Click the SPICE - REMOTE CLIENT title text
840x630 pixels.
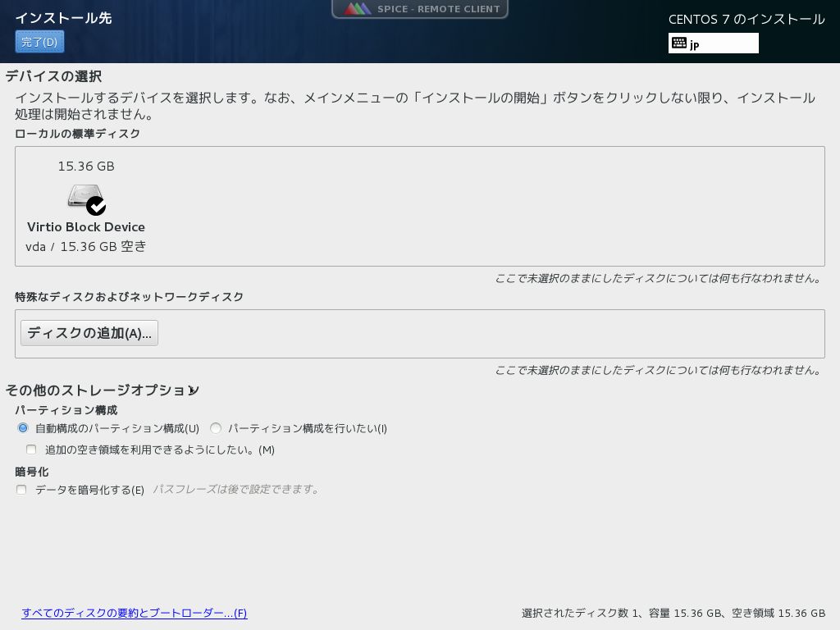438,9
